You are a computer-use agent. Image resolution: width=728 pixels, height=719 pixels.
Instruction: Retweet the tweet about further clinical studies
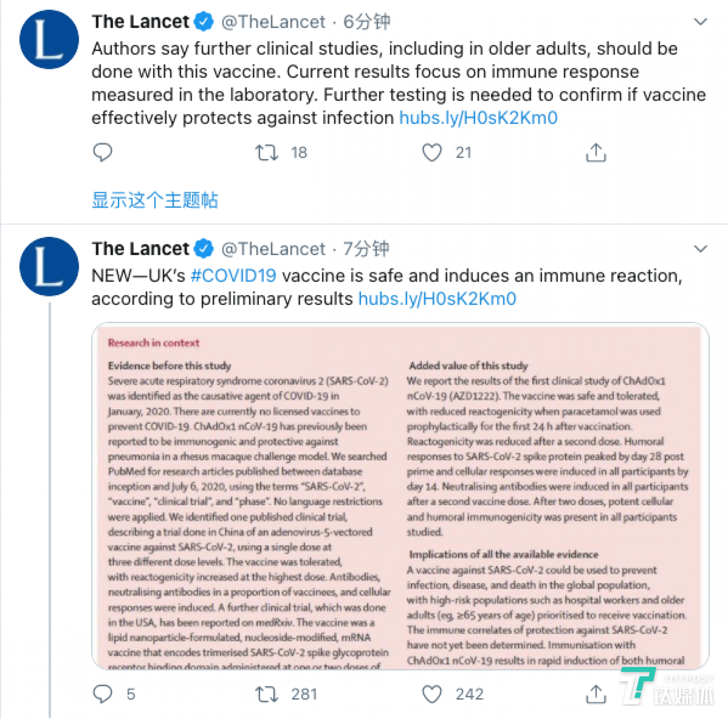point(266,152)
